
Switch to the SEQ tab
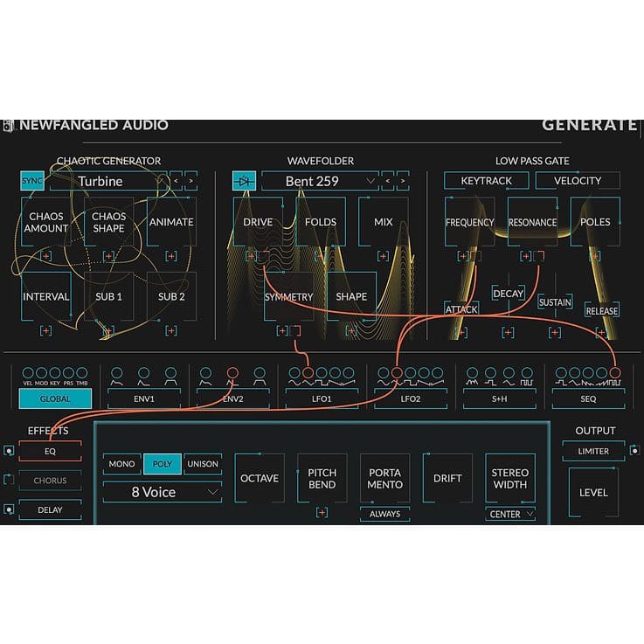(588, 398)
